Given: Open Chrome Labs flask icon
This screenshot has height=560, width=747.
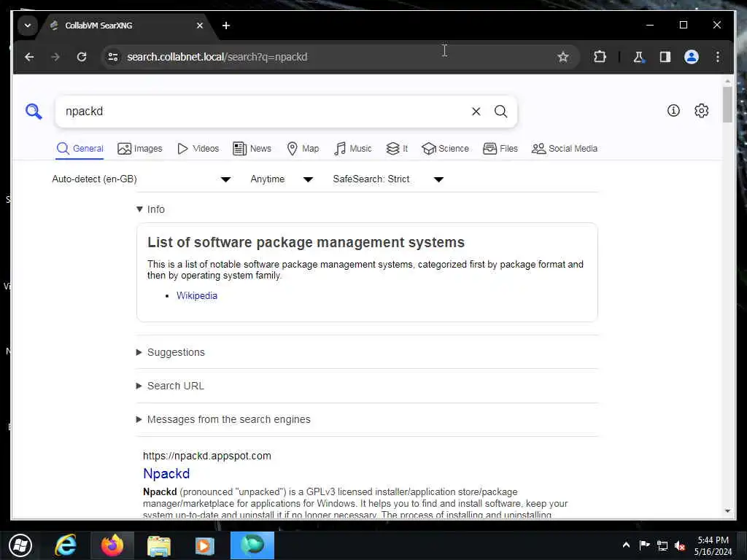Looking at the screenshot, I should pyautogui.click(x=638, y=57).
